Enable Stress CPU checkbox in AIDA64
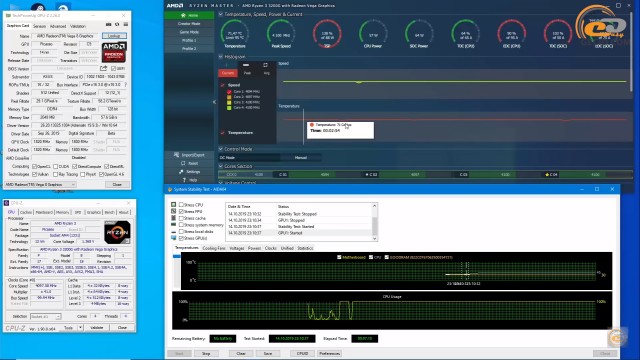 (x=181, y=205)
